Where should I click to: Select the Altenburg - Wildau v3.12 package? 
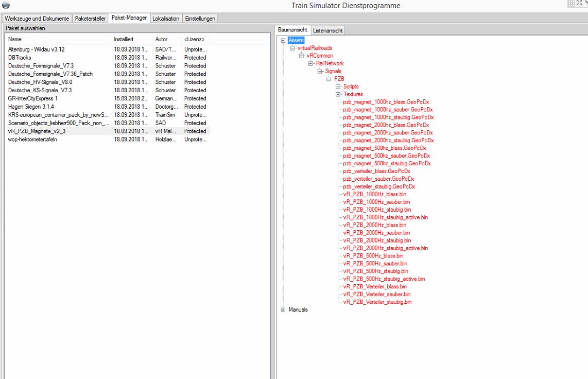point(109,49)
